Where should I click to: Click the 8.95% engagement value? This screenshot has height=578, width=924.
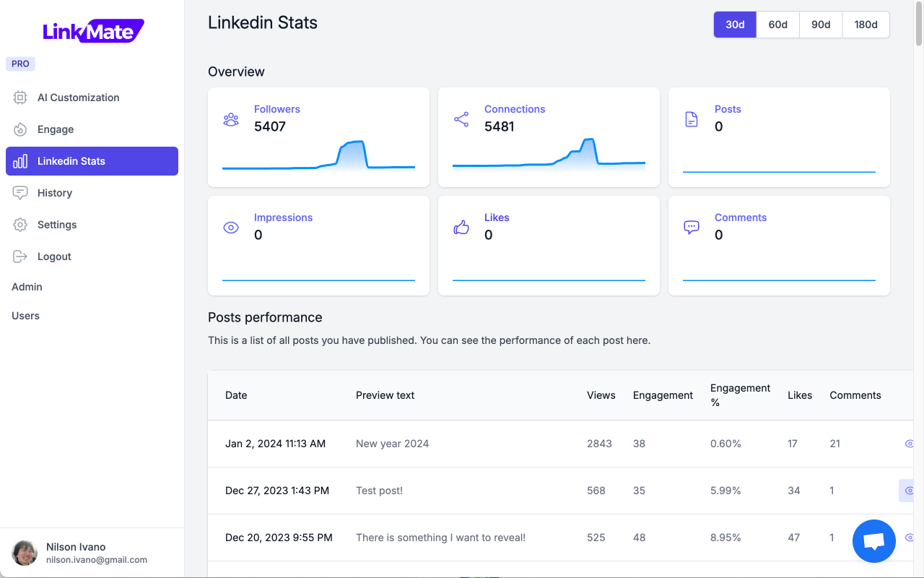click(x=725, y=538)
